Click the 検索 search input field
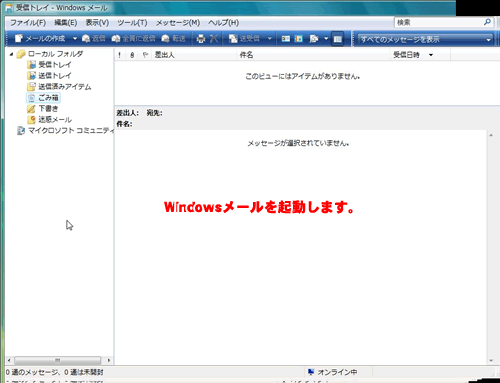The width and height of the screenshot is (500, 383). pos(438,22)
